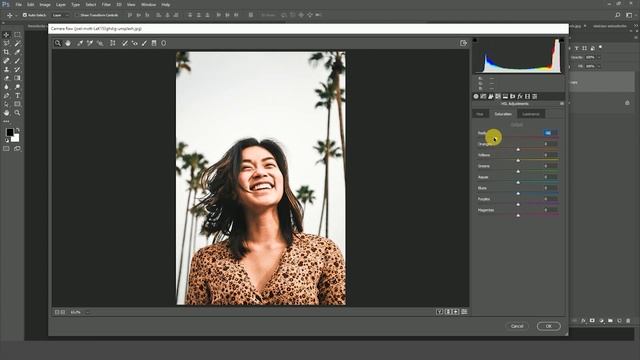The image size is (640, 360).
Task: Click the OK button
Action: click(549, 326)
